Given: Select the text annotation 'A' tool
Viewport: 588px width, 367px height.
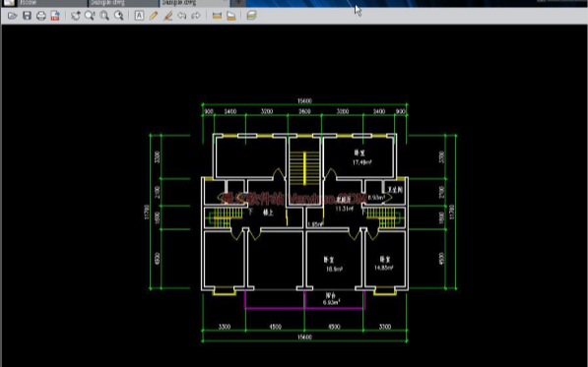Looking at the screenshot, I should 139,16.
